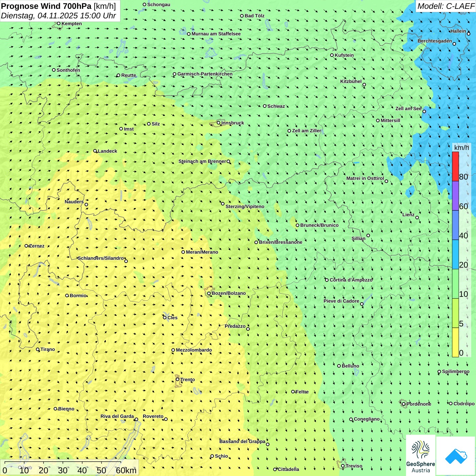Click the 'Nauders' label

(74, 202)
